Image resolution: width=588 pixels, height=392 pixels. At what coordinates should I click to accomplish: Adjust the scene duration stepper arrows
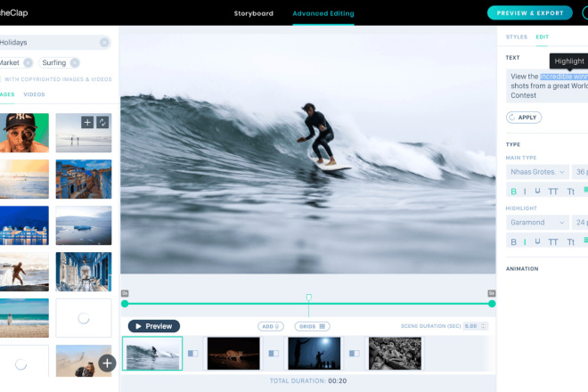click(483, 326)
